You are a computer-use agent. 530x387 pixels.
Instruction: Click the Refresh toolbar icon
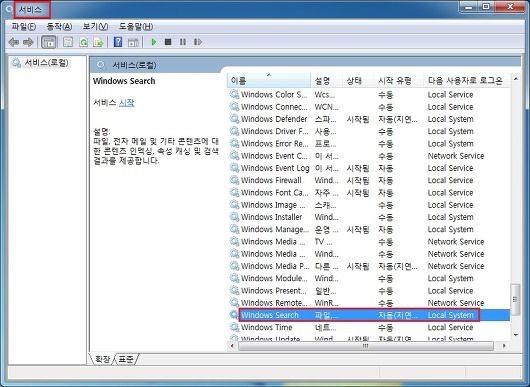[x=83, y=42]
